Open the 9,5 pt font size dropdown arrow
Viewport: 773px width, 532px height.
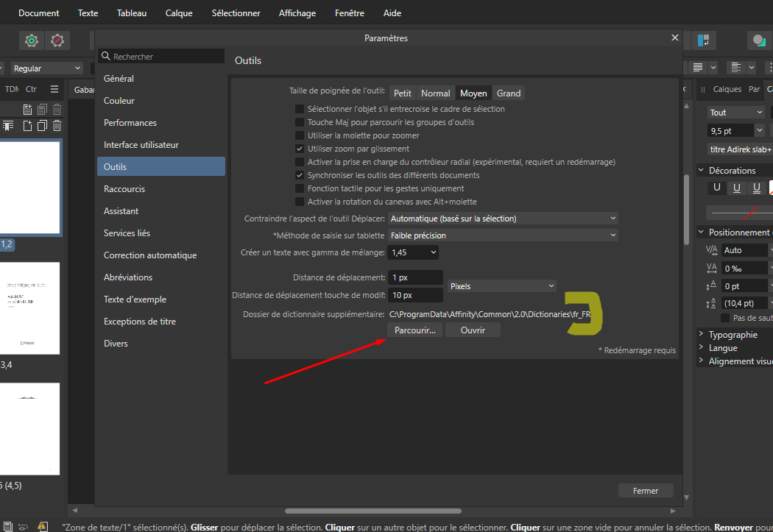[759, 130]
